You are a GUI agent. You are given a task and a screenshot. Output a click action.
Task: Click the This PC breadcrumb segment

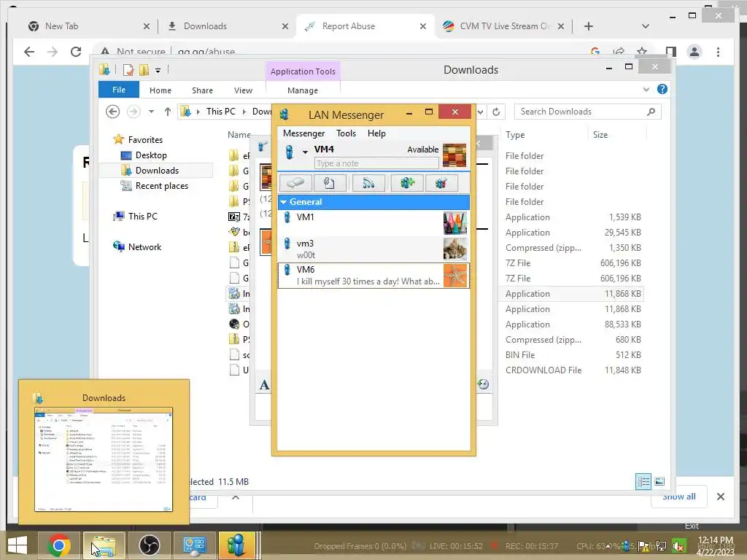click(220, 112)
